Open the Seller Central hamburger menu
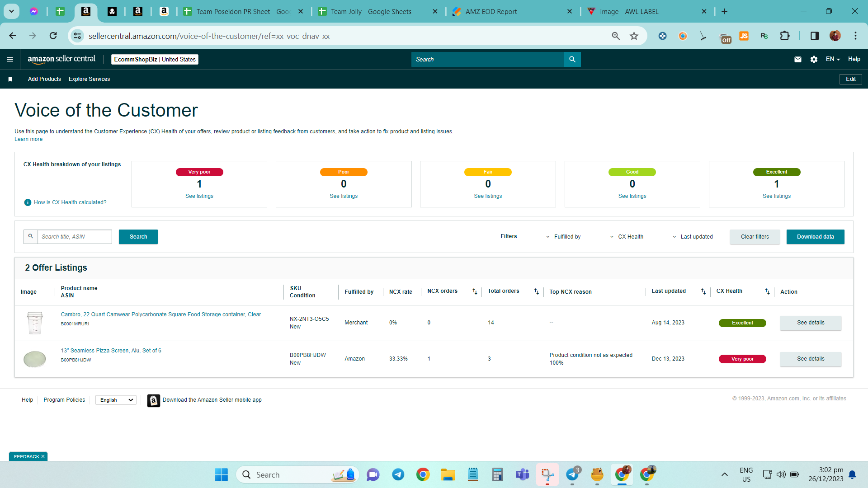868x488 pixels. (10, 59)
